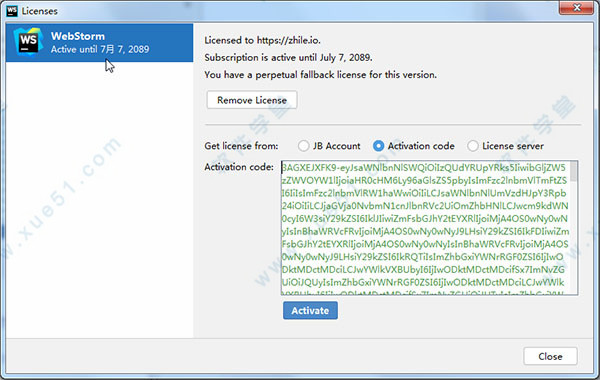Select the Activation code radio option
Screen dimensions: 600x380
click(x=378, y=146)
